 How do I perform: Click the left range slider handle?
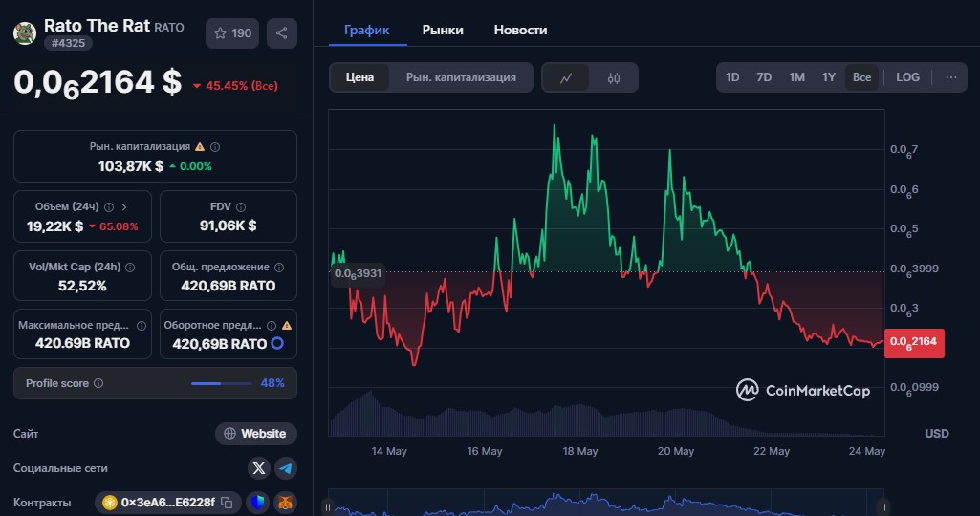pos(328,506)
